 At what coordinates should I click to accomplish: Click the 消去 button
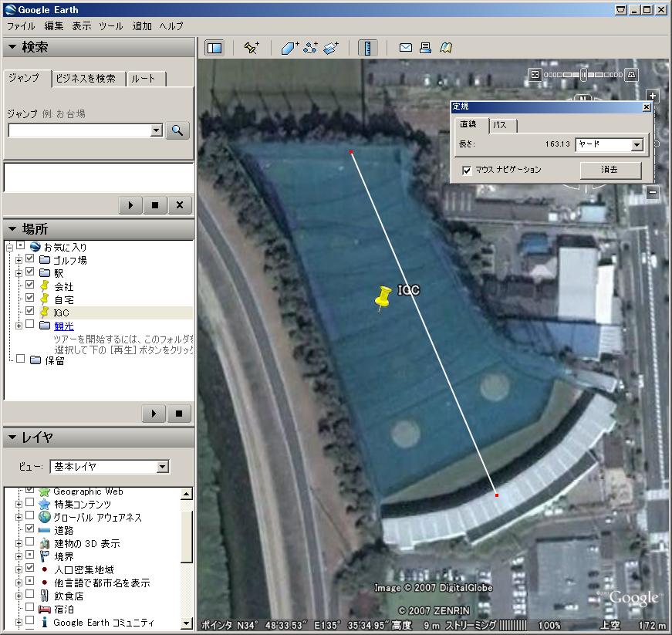click(x=610, y=170)
